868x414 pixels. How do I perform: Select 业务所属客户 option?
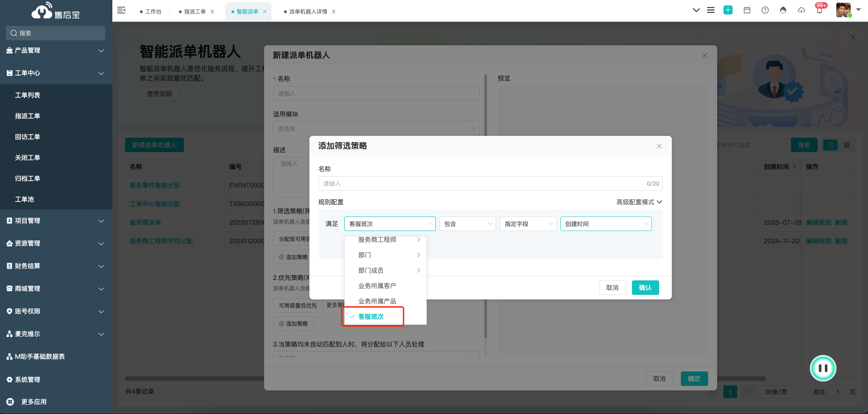tap(386, 286)
